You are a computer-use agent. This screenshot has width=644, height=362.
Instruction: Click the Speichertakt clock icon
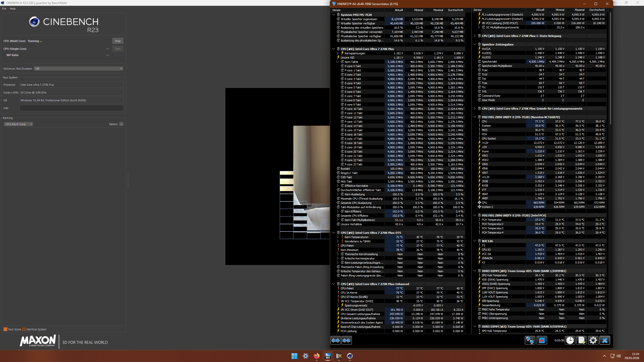tap(479, 62)
